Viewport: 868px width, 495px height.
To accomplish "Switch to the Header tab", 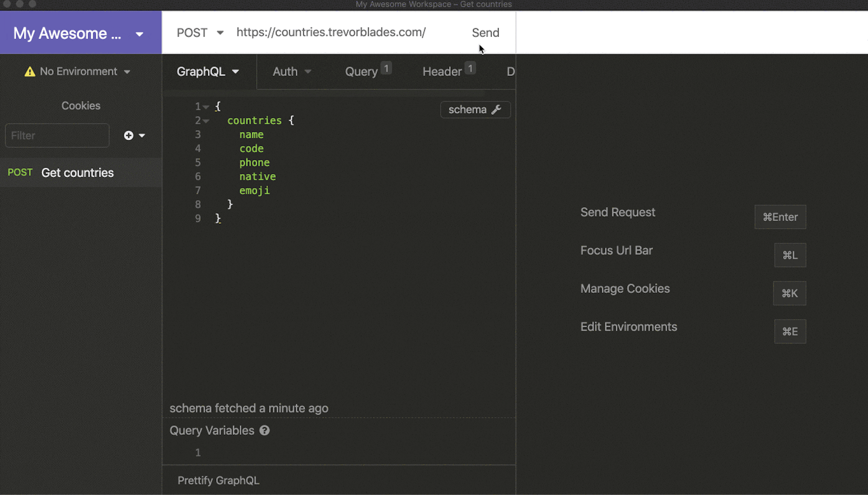I will [442, 71].
